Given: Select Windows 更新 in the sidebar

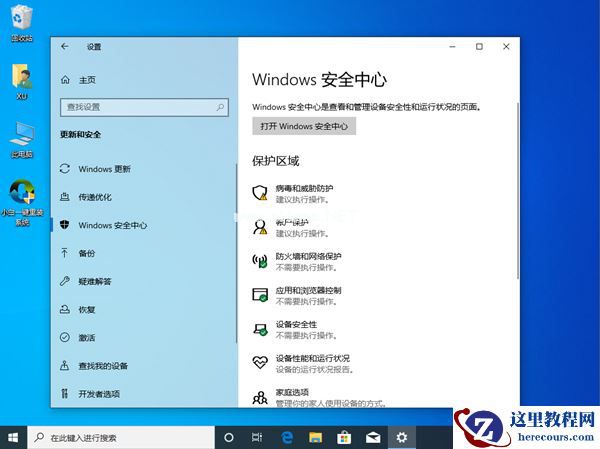Looking at the screenshot, I should (105, 169).
